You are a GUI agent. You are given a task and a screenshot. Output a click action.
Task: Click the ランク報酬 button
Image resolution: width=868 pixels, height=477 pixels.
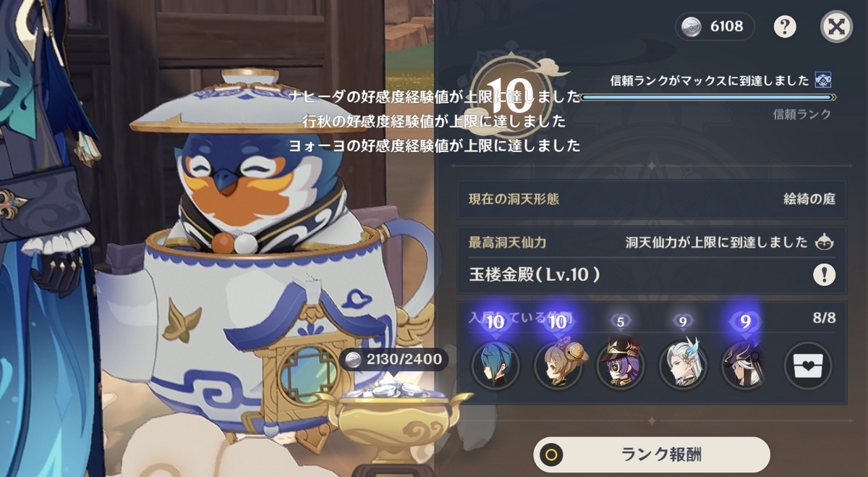click(651, 455)
